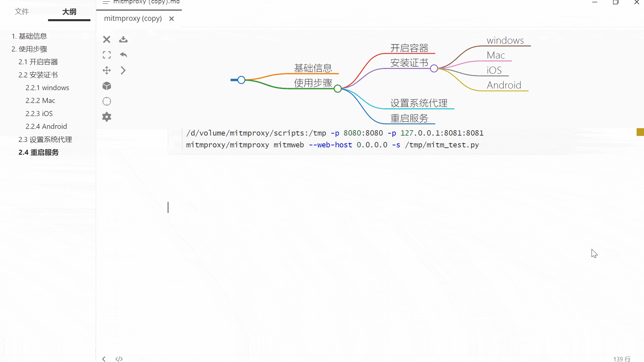The height and width of the screenshot is (362, 644).
Task: Collapse the 使用步骤 node circle
Action: pyautogui.click(x=338, y=89)
